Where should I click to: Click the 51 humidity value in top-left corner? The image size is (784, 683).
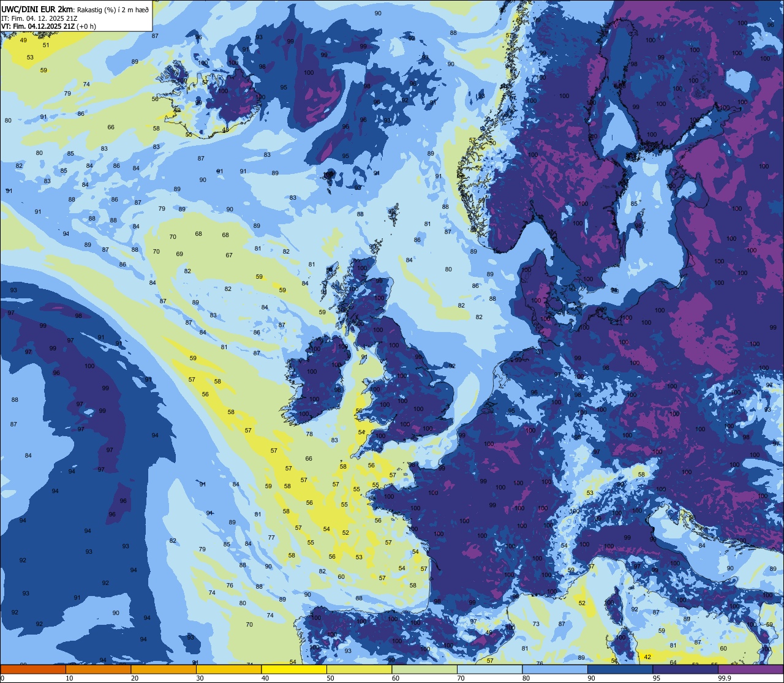pyautogui.click(x=46, y=45)
